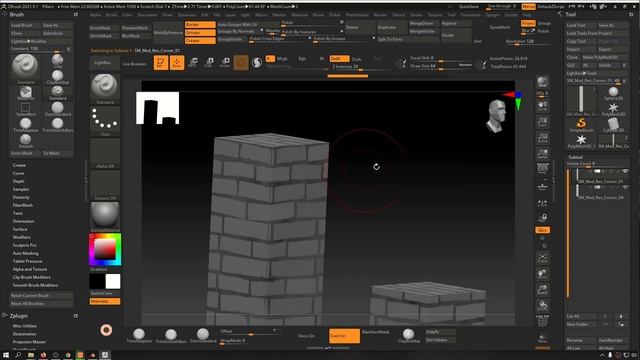Open the Zplugin menu
The image size is (640, 360).
pos(492,15)
